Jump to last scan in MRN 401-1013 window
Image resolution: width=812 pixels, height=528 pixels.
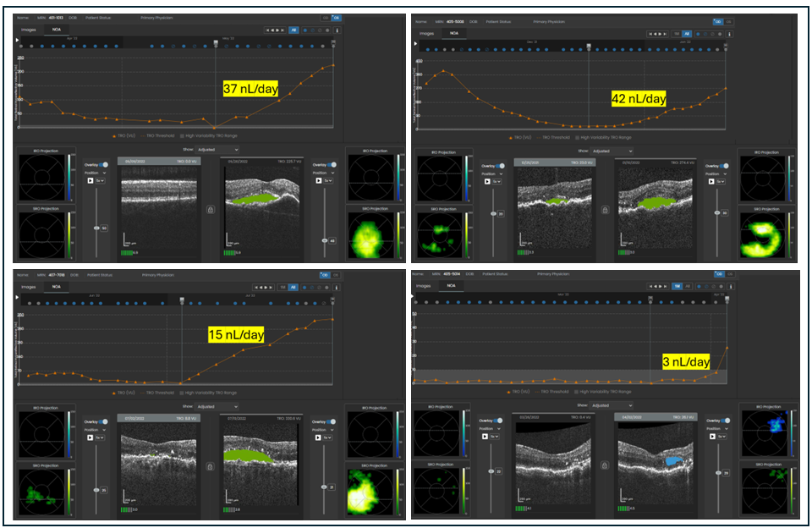point(283,30)
